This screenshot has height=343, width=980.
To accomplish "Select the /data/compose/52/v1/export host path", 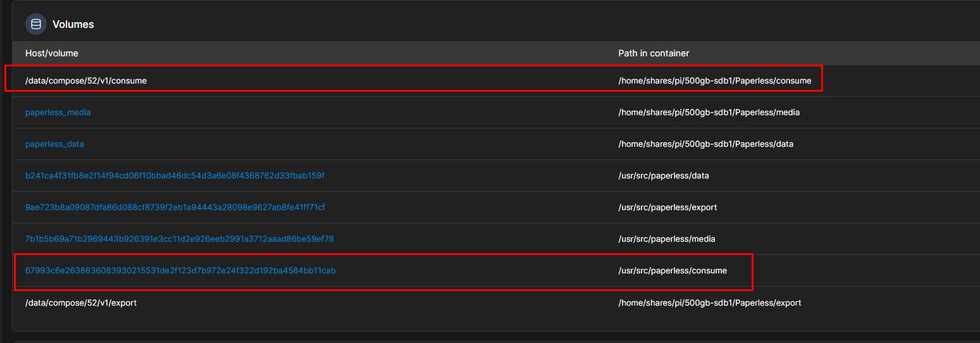I will click(81, 302).
